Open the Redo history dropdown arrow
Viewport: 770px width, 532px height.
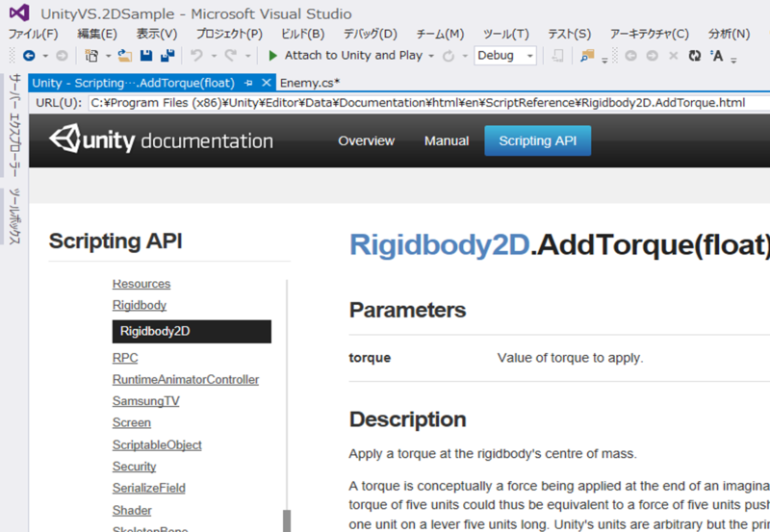(248, 56)
